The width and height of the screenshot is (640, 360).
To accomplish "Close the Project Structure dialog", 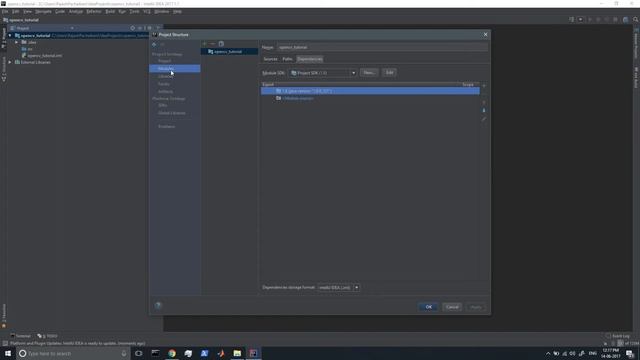I will pos(485,35).
